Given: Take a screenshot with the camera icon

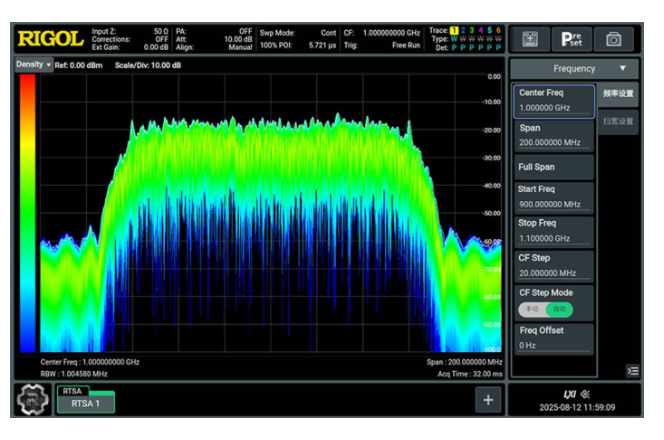Looking at the screenshot, I should 614,39.
